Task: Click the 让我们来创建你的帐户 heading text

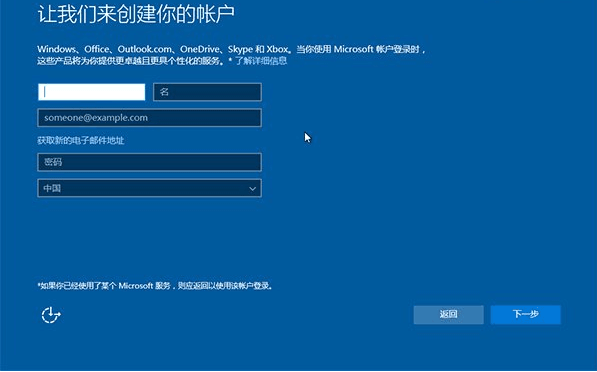Action: click(136, 14)
